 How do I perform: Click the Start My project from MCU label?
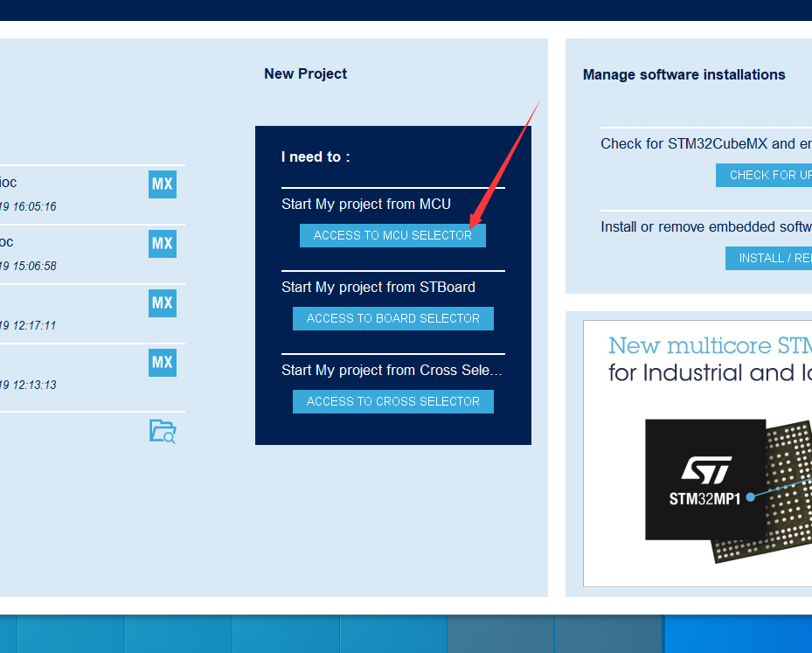(x=364, y=204)
